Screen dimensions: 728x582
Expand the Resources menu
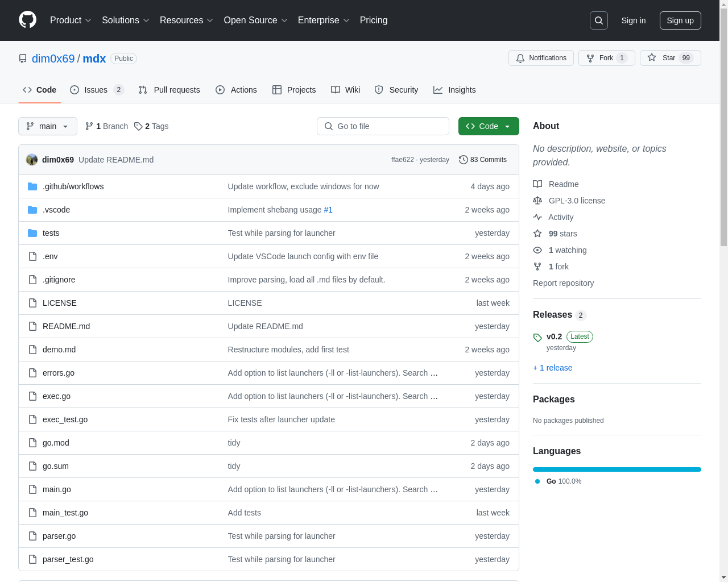187,20
